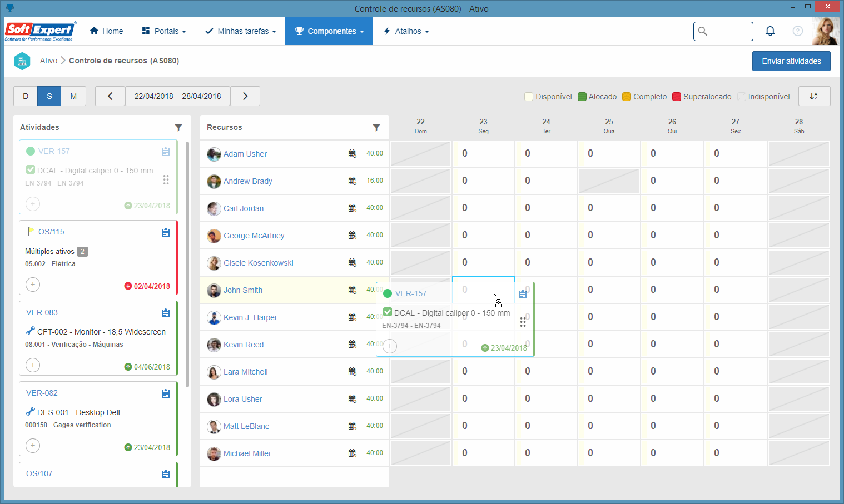Open calendar icon for Carl Jordan
844x504 pixels.
[353, 208]
